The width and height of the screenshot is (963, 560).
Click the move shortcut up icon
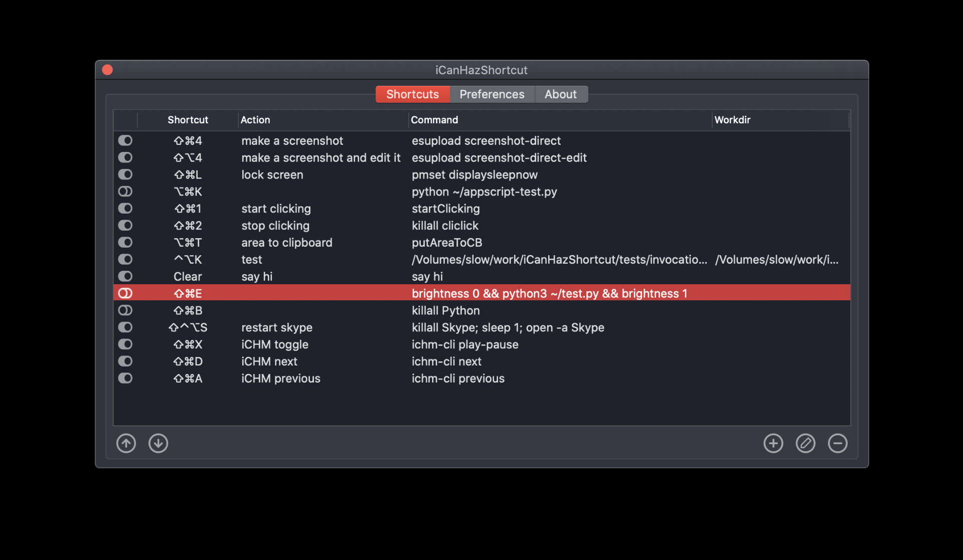click(126, 442)
